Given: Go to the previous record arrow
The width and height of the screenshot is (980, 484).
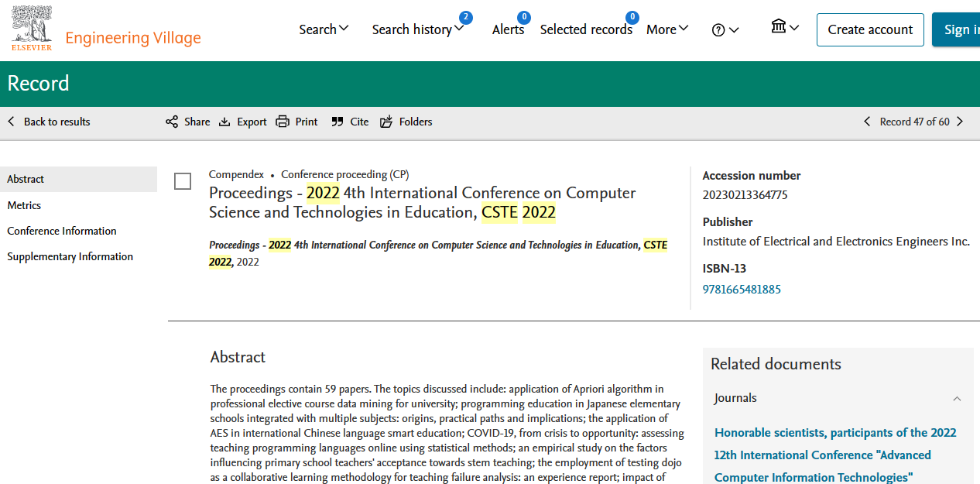Looking at the screenshot, I should point(867,122).
